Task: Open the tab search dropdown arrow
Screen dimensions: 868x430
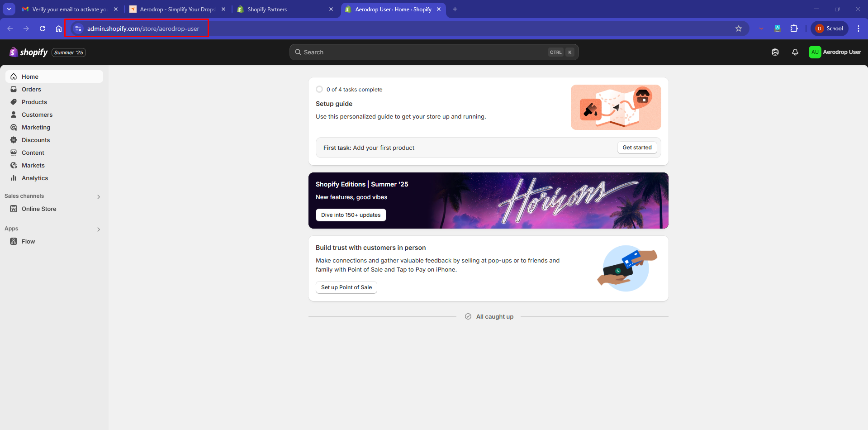Action: click(9, 9)
